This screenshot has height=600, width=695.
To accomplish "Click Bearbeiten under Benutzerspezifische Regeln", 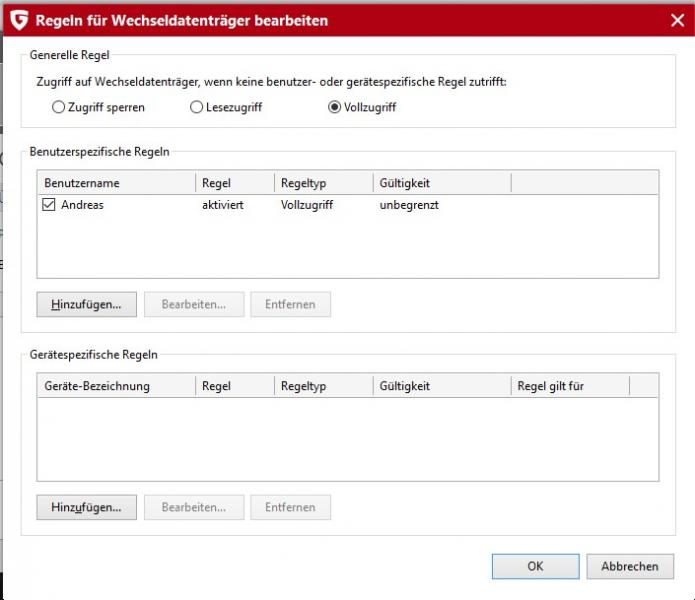I will tap(194, 304).
